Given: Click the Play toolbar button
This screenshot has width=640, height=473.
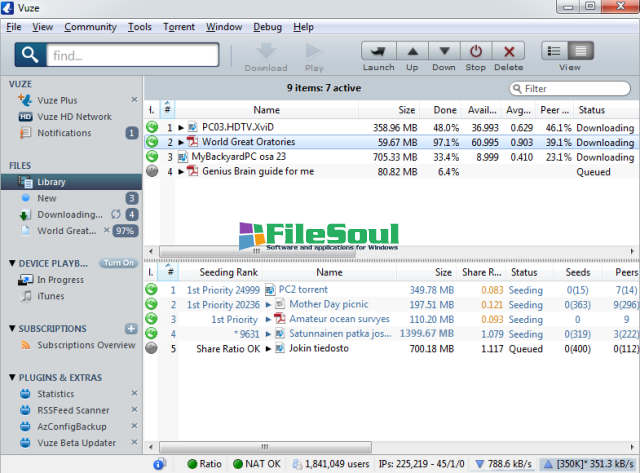Looking at the screenshot, I should point(314,51).
